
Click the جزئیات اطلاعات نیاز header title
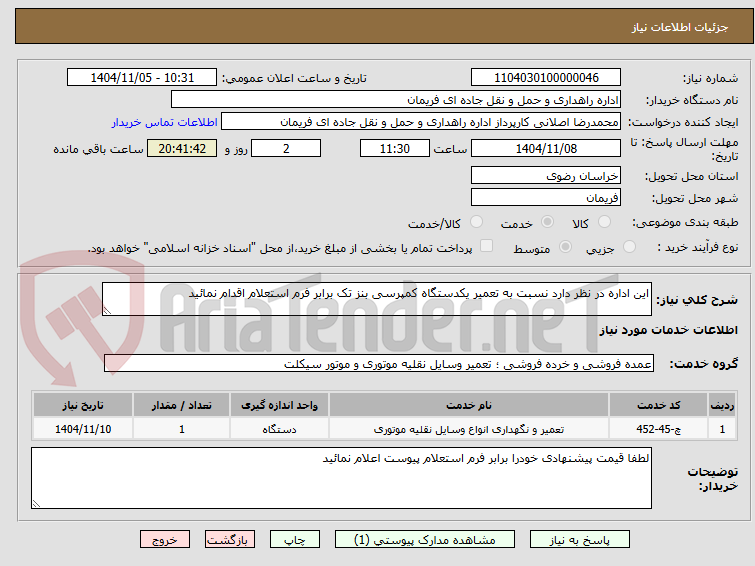[x=679, y=27]
